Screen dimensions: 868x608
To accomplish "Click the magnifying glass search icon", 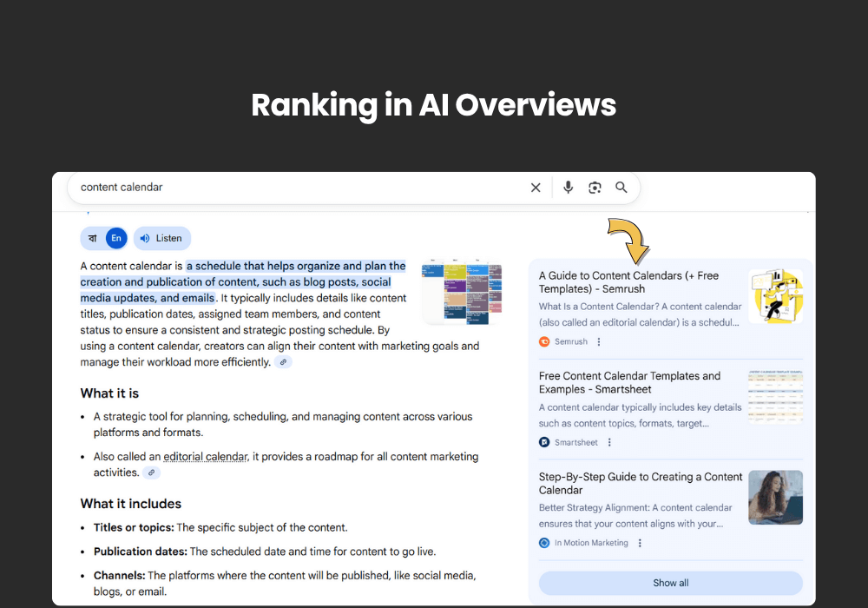I will point(621,188).
